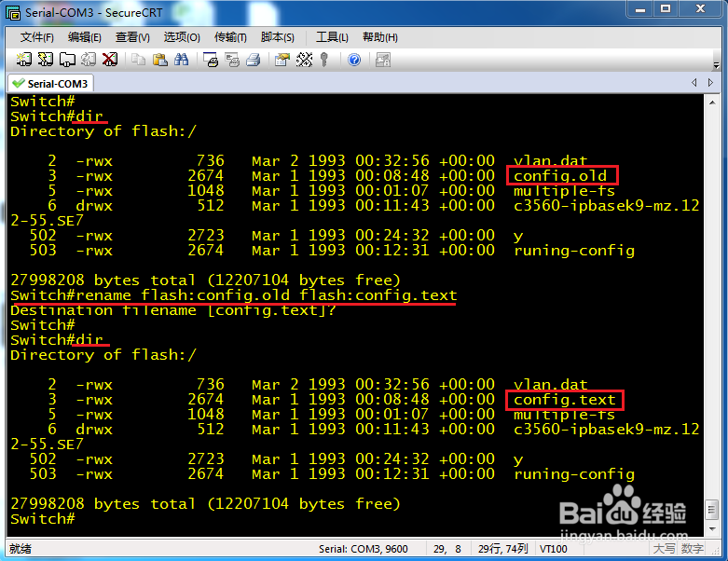Click the config.old filename in listing
This screenshot has height=561, width=728.
click(x=560, y=176)
